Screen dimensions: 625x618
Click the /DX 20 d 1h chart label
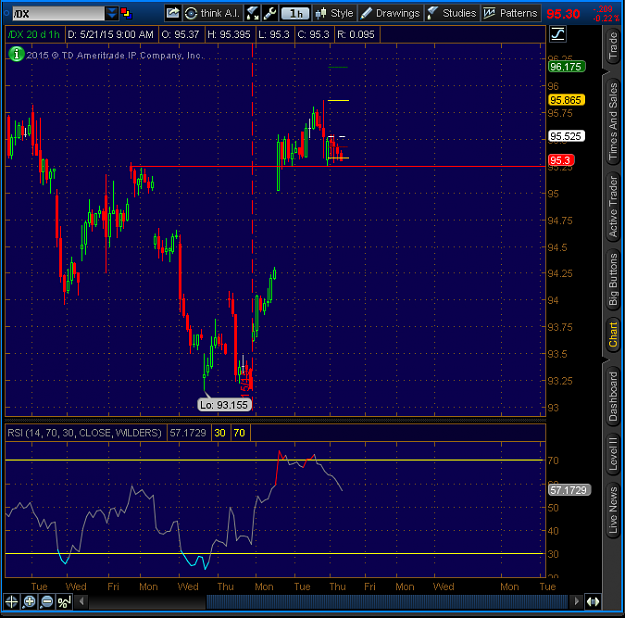click(x=34, y=35)
